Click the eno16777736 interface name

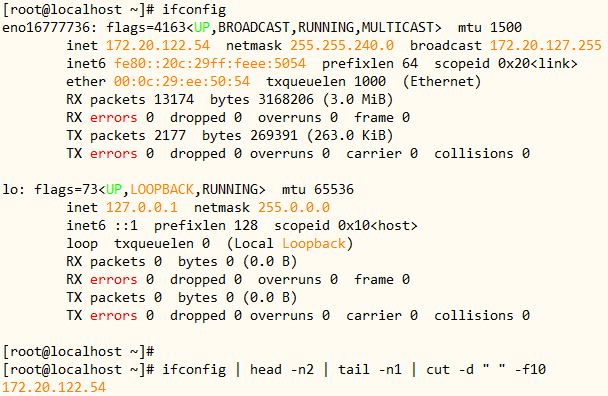click(50, 28)
